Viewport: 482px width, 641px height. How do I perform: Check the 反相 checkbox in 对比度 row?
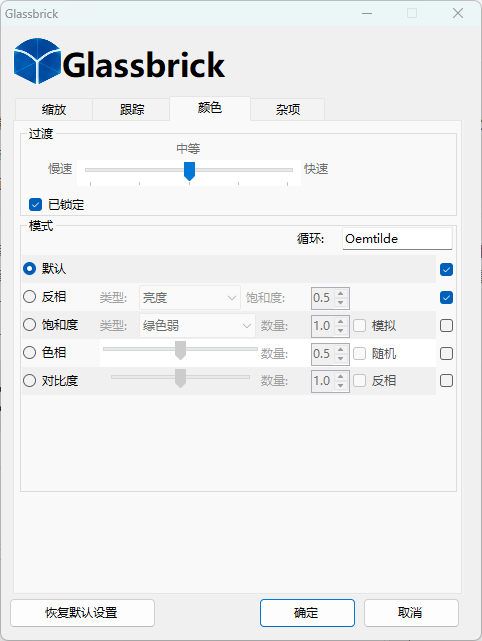(x=359, y=381)
